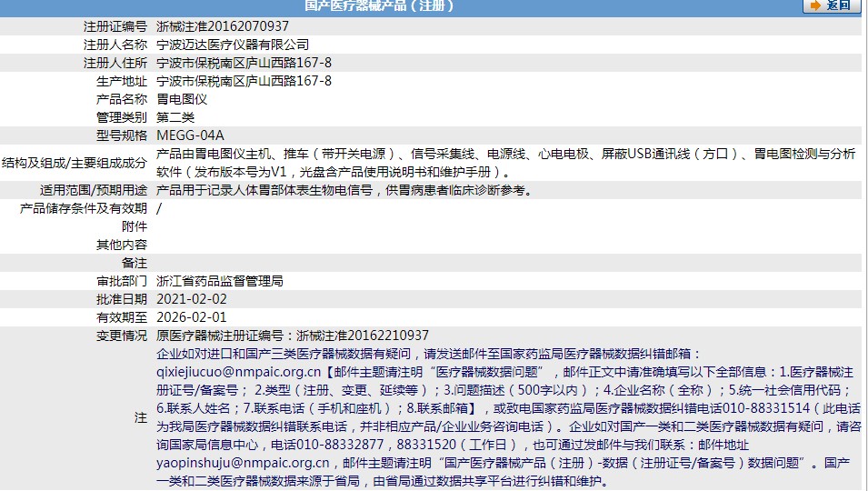Click the email yaopinshuju@nmpaic.org.cn

(243, 464)
